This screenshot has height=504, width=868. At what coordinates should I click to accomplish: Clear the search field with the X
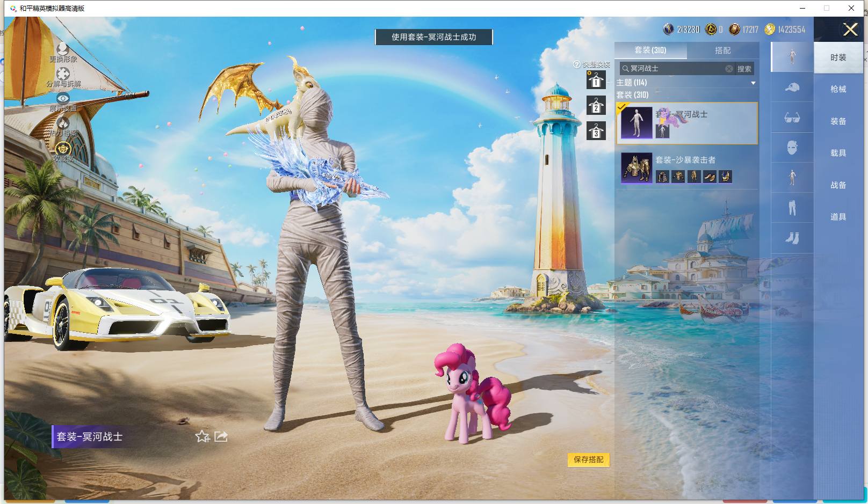(729, 69)
